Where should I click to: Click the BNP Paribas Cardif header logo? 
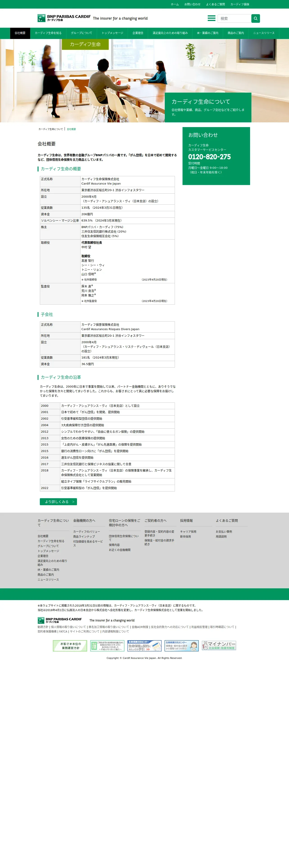64,18
